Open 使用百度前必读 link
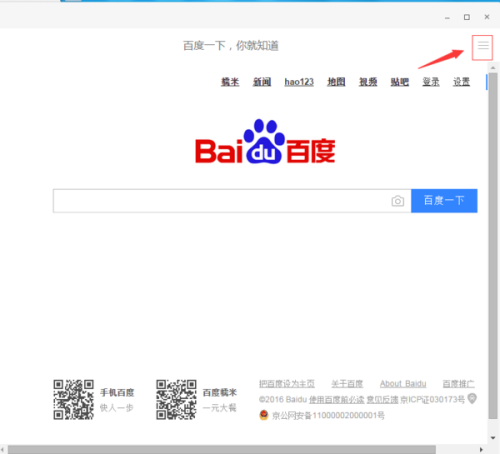This screenshot has height=454, width=500. point(336,399)
